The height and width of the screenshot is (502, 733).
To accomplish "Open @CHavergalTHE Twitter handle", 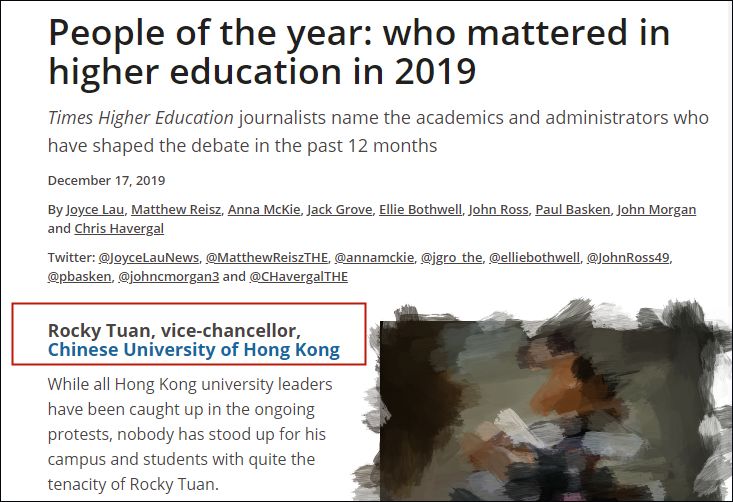I will pyautogui.click(x=299, y=277).
